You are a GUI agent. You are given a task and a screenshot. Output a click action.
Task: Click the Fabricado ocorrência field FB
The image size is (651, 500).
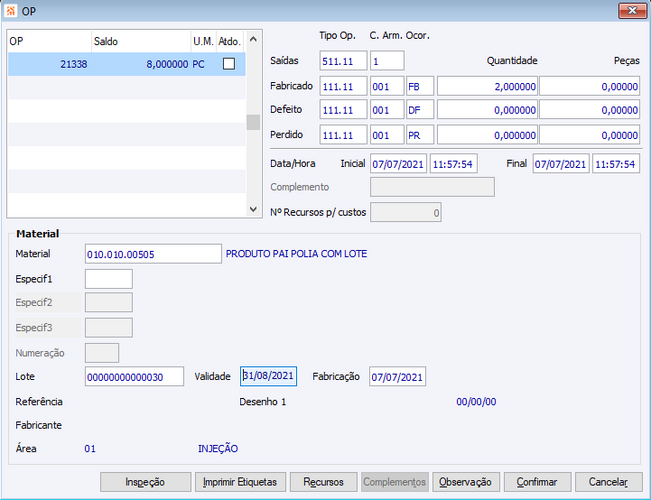[420, 86]
